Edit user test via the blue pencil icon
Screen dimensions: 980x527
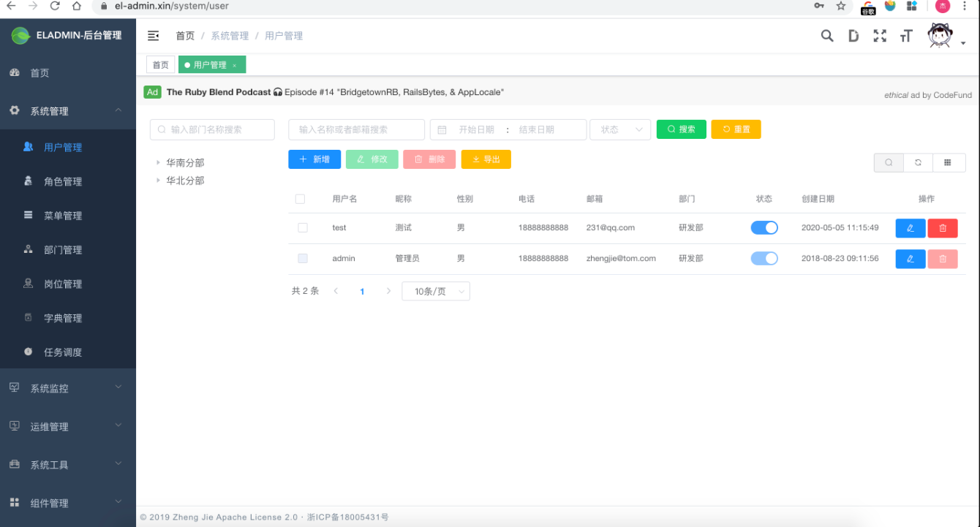[910, 227]
